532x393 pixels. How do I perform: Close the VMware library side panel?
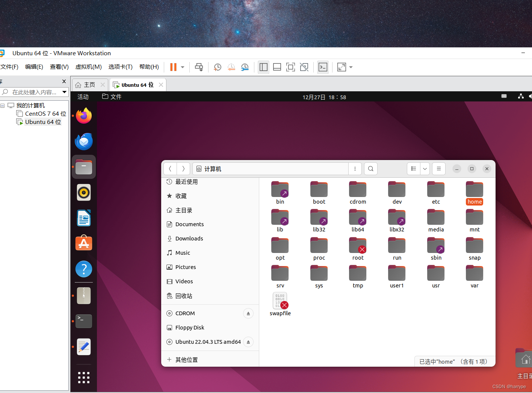(x=64, y=82)
